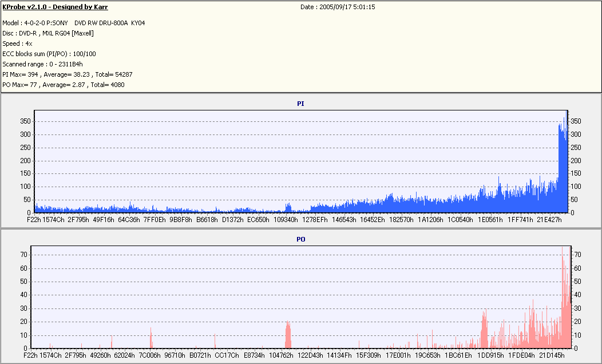Click 'CC17Ch' label under the PO chart
This screenshot has height=364, width=602.
point(227,355)
